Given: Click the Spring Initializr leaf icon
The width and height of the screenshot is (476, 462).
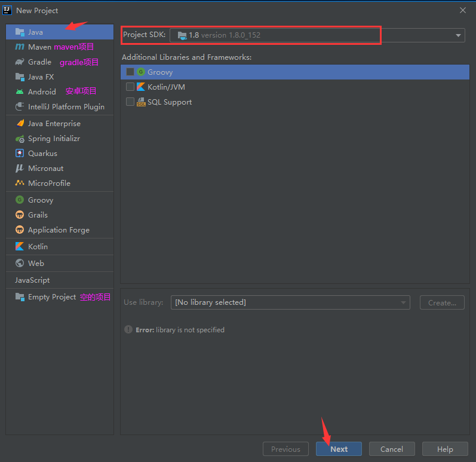Looking at the screenshot, I should [20, 139].
